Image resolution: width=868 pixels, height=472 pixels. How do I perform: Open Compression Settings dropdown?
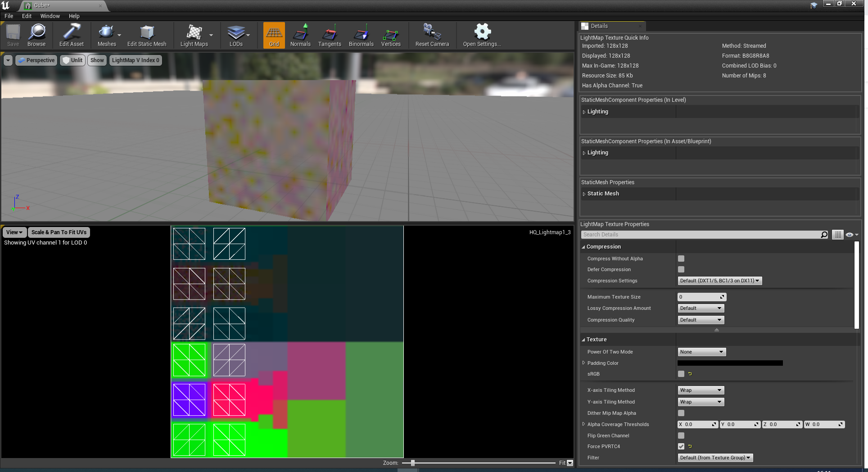tap(719, 281)
